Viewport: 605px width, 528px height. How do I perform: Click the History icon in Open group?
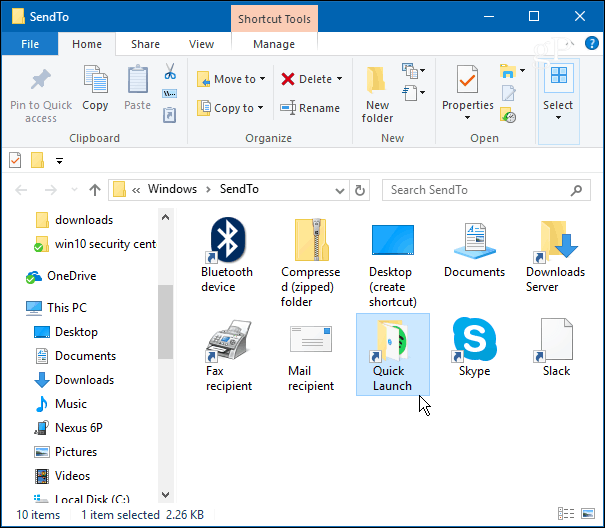[508, 115]
